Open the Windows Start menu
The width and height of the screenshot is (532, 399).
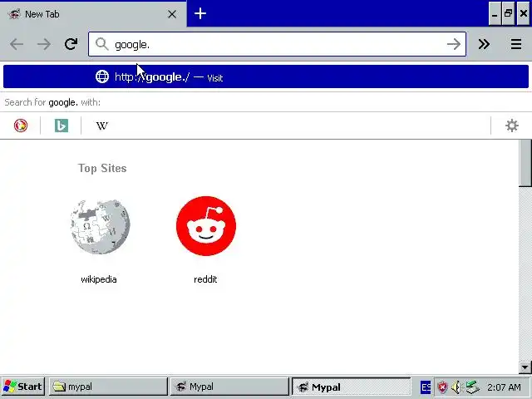pyautogui.click(x=22, y=387)
